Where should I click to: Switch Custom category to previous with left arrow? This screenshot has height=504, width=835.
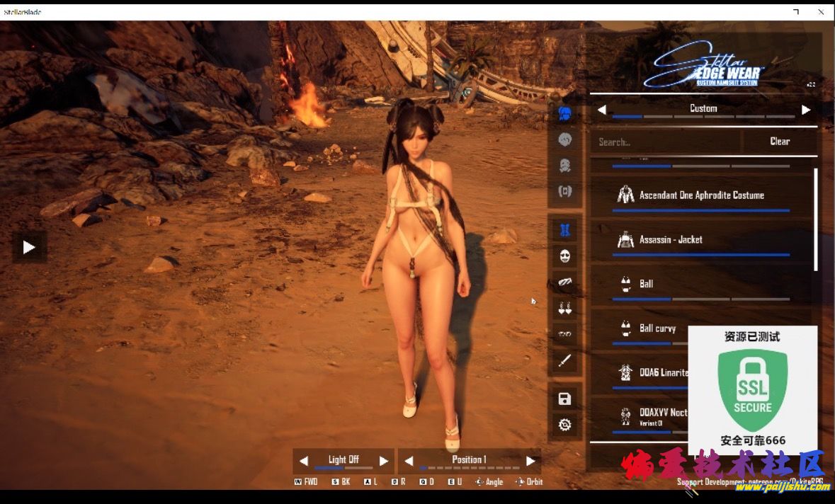[602, 110]
